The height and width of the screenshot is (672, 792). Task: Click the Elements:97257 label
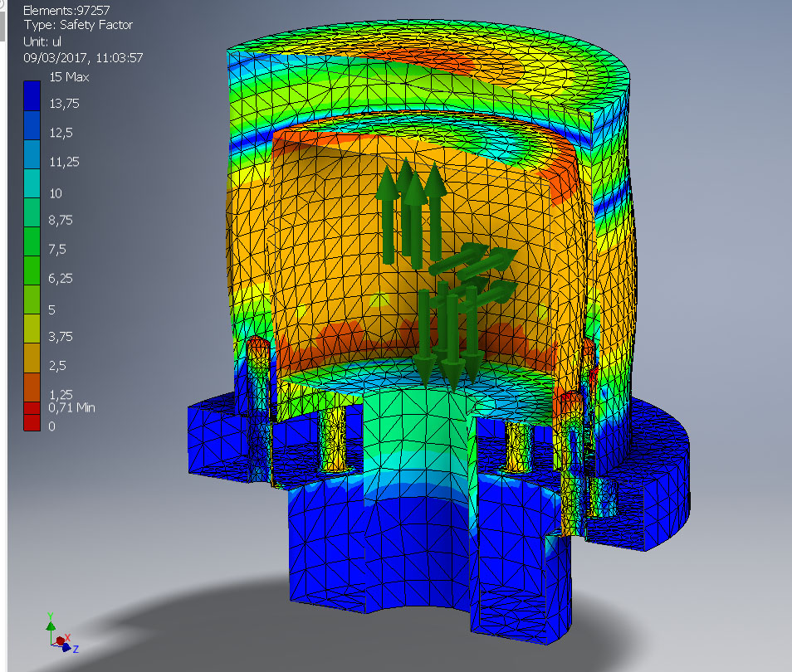[x=66, y=10]
